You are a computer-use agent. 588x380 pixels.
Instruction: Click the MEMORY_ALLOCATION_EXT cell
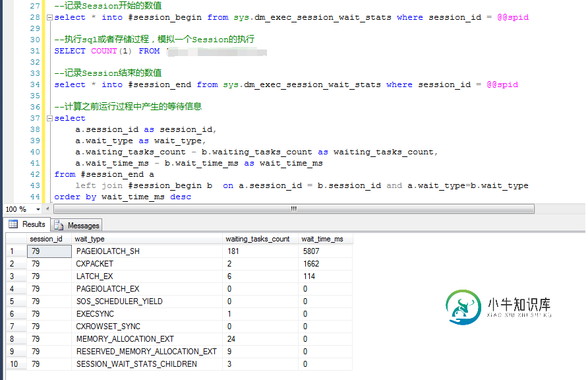(x=147, y=339)
